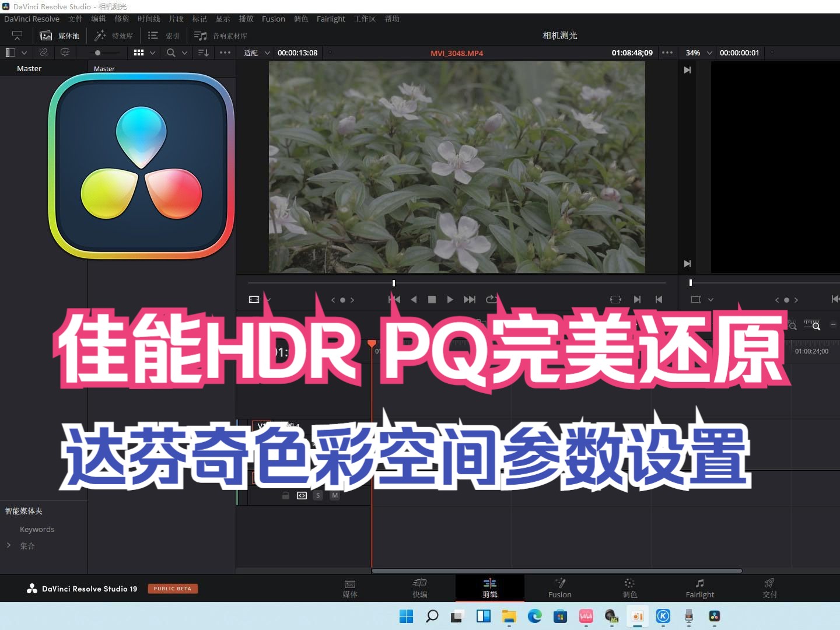
Task: Open Microsoft Edge from the taskbar
Action: tap(534, 616)
